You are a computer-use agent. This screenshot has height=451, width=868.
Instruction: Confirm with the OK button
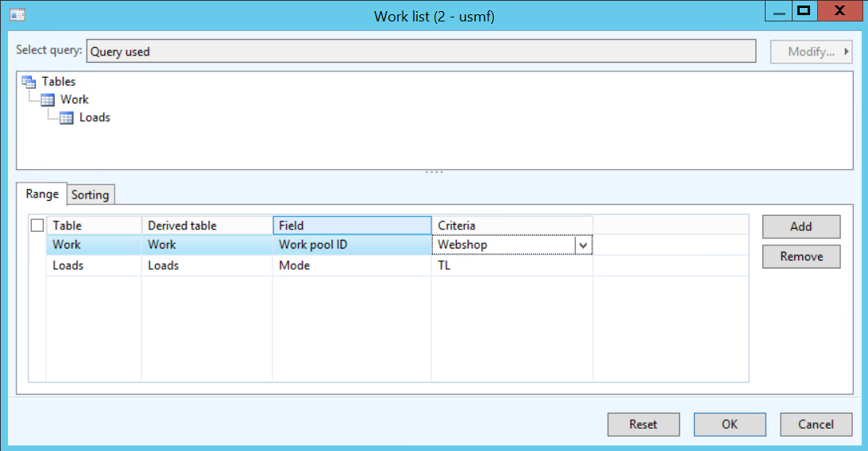pos(729,424)
